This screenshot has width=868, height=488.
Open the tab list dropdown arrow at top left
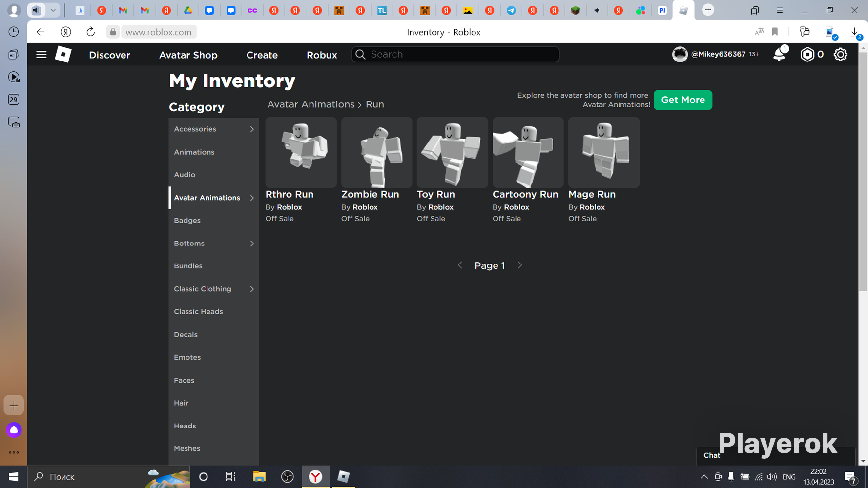[53, 10]
